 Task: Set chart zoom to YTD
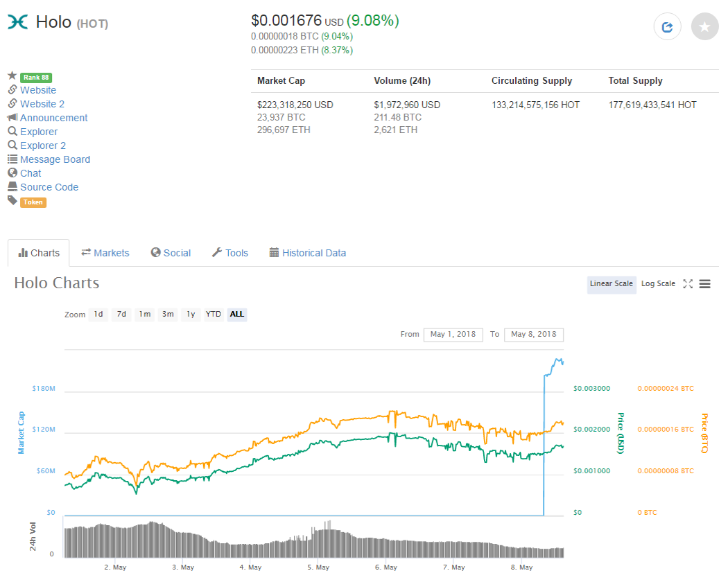click(214, 314)
